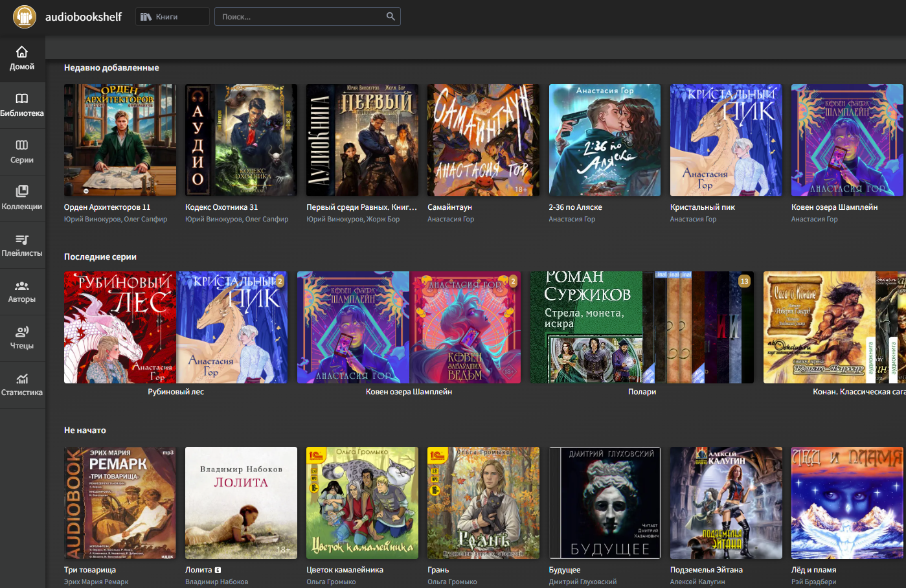
Task: Open Библиотека in the sidebar
Action: tap(22, 105)
